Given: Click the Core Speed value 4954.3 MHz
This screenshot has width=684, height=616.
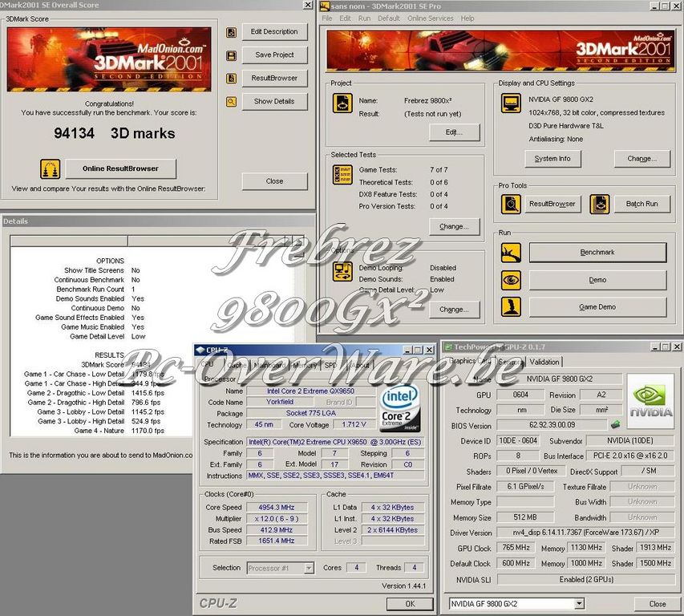Looking at the screenshot, I should coord(277,508).
